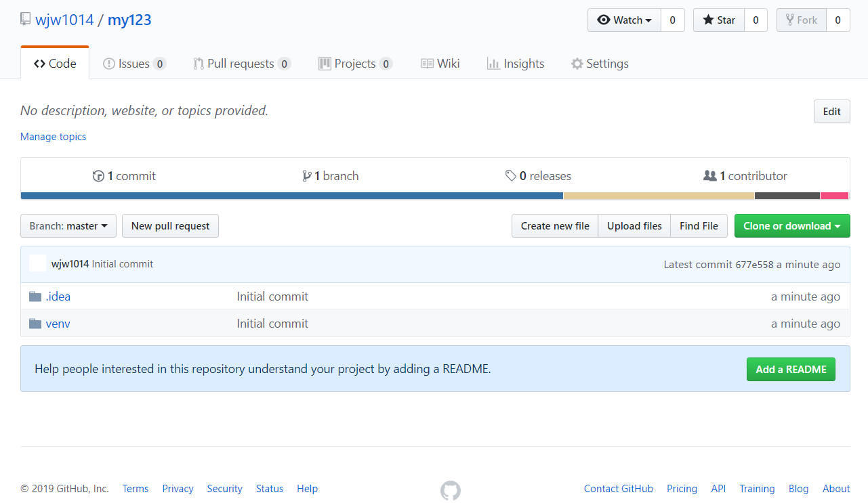View the 1 contributor link

tap(745, 176)
